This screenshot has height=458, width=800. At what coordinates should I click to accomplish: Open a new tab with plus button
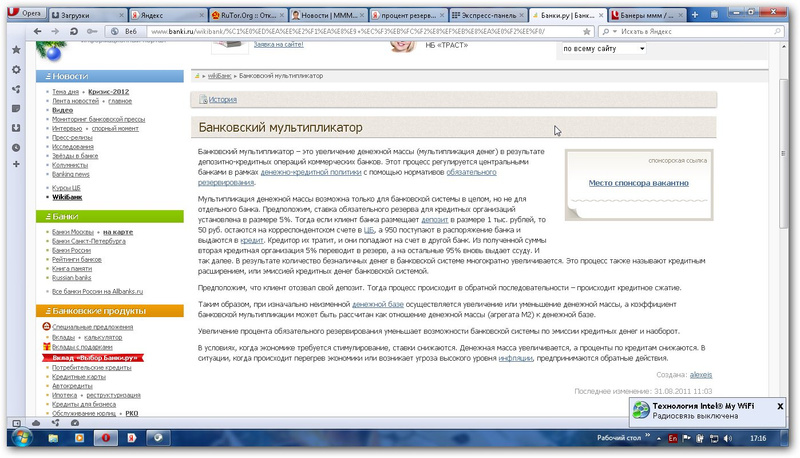(694, 15)
